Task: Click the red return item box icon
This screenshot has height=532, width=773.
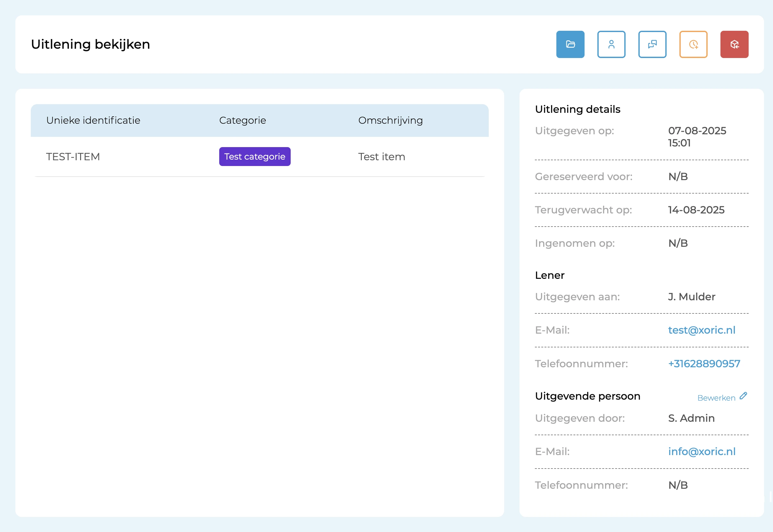Action: click(734, 44)
